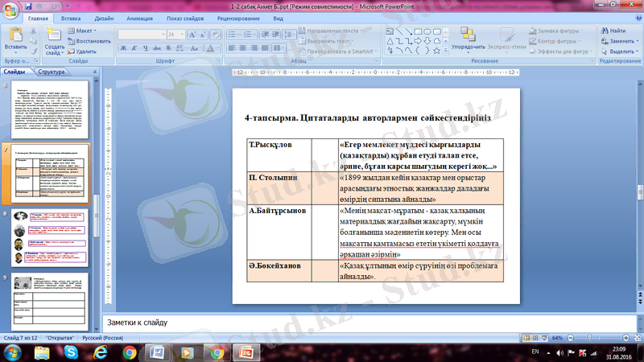644x362 pixels.
Task: Open Word from the taskbar
Action: point(159,352)
